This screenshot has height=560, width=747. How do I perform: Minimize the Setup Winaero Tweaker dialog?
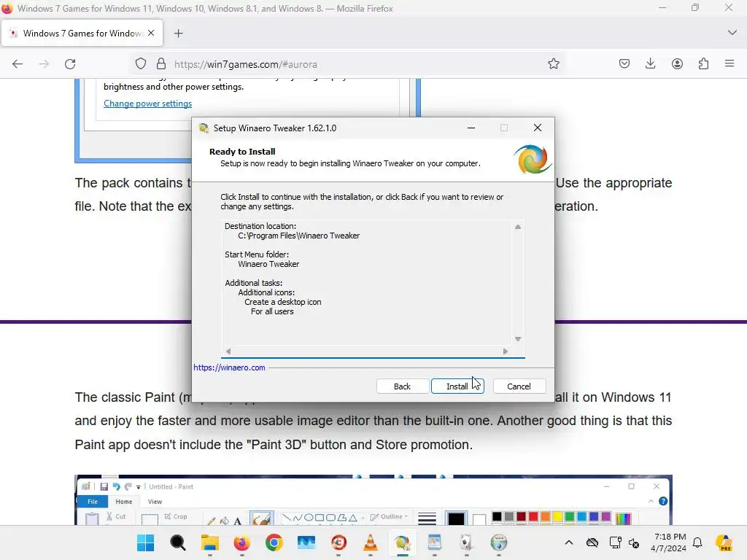point(471,128)
